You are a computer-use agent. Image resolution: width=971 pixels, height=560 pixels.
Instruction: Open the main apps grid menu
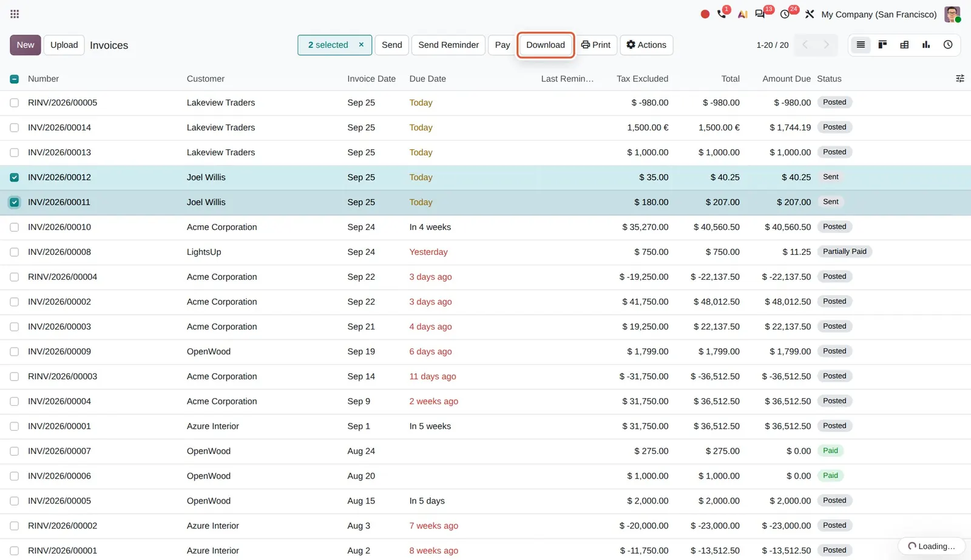coord(15,14)
